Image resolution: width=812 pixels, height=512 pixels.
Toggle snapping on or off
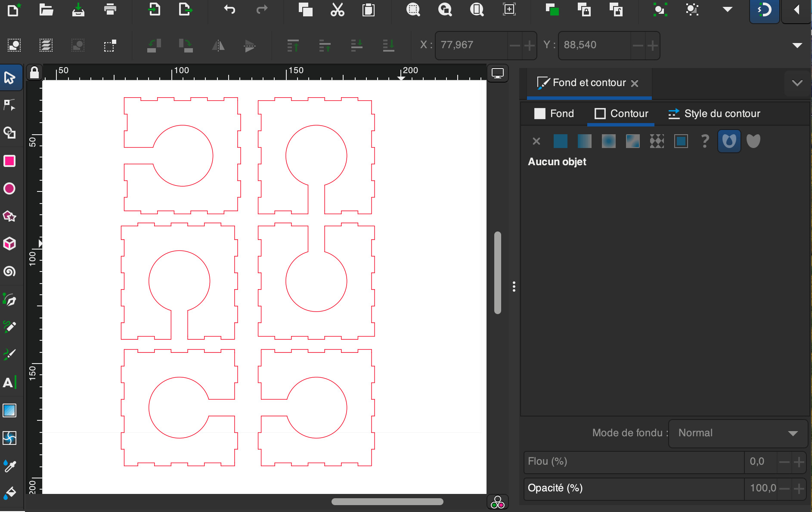(764, 10)
